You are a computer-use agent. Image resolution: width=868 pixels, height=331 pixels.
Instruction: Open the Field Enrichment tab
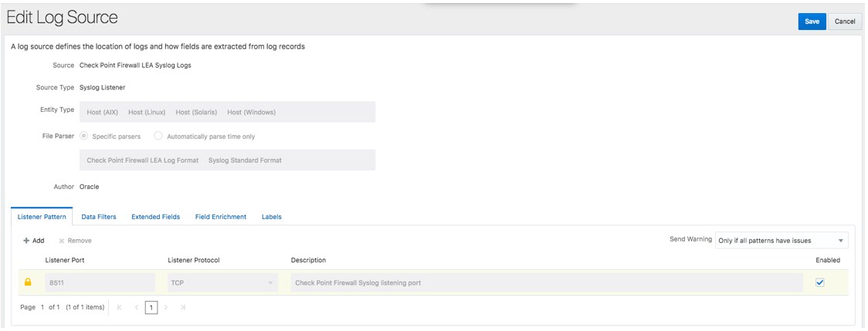[x=221, y=217]
